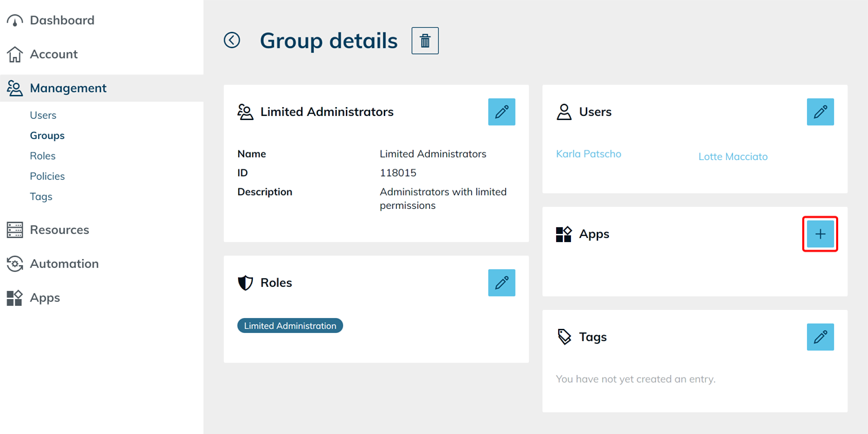Select Groups submenu item
The image size is (868, 434).
point(47,136)
